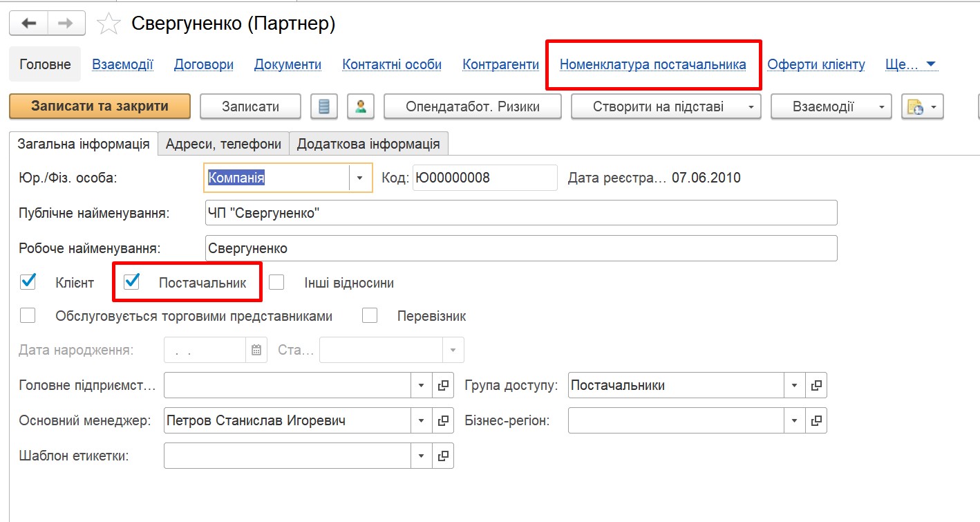Open Група доступу record with open icon
980x522 pixels.
pos(816,385)
